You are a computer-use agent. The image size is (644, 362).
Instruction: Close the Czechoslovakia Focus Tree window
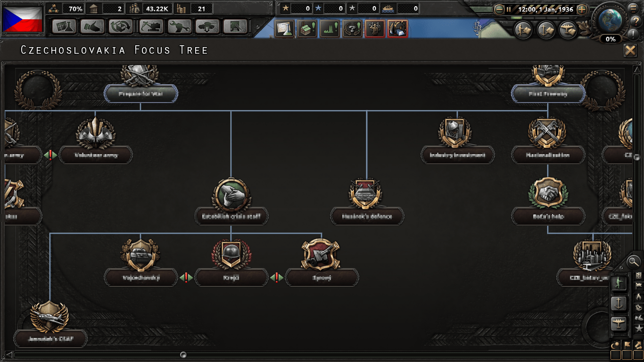click(630, 50)
